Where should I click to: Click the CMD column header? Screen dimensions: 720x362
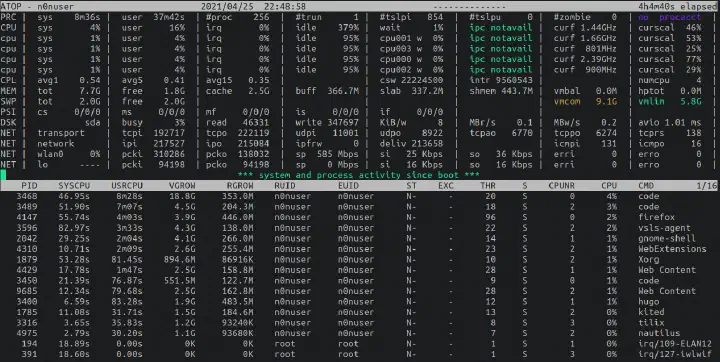pyautogui.click(x=646, y=186)
